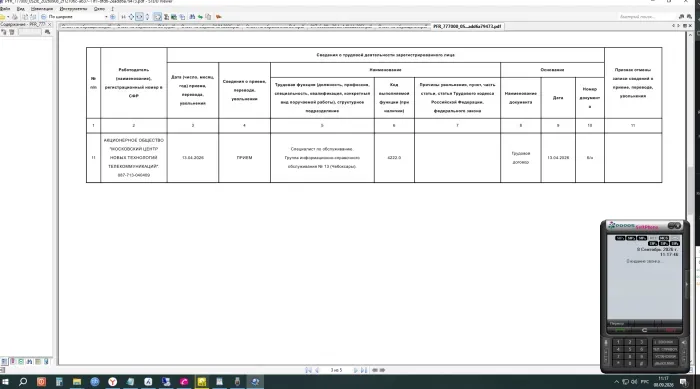Expand the SoftPhone side panel arrow
The width and height of the screenshot is (700, 389).
(687, 284)
